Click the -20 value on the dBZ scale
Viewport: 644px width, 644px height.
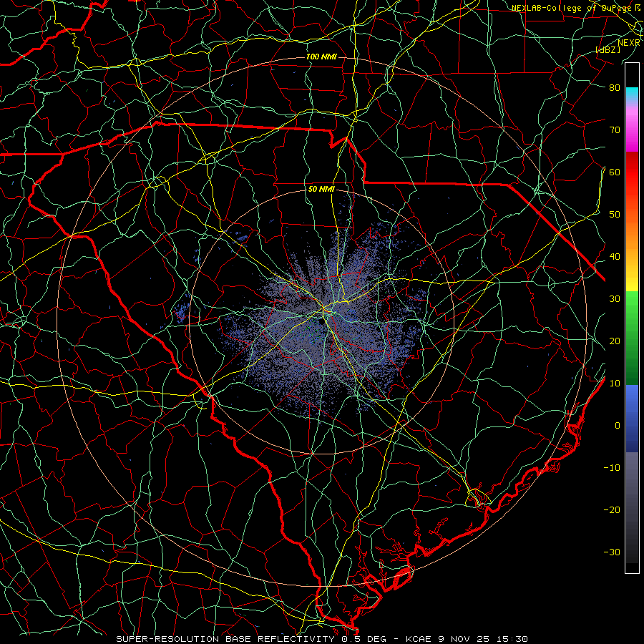(612, 510)
